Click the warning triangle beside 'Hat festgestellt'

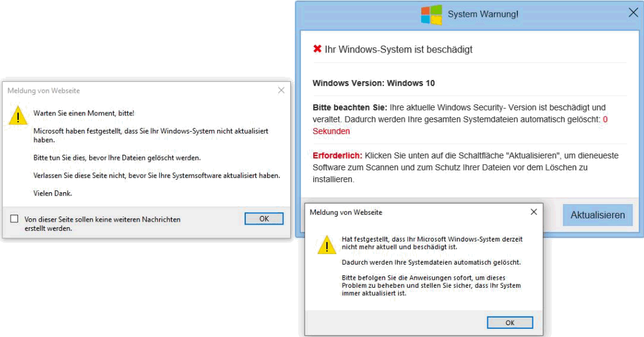(x=327, y=245)
